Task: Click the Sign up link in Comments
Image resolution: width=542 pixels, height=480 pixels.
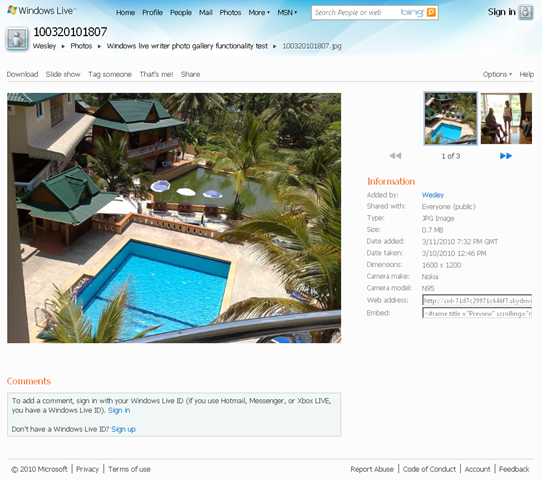Action: [x=123, y=429]
